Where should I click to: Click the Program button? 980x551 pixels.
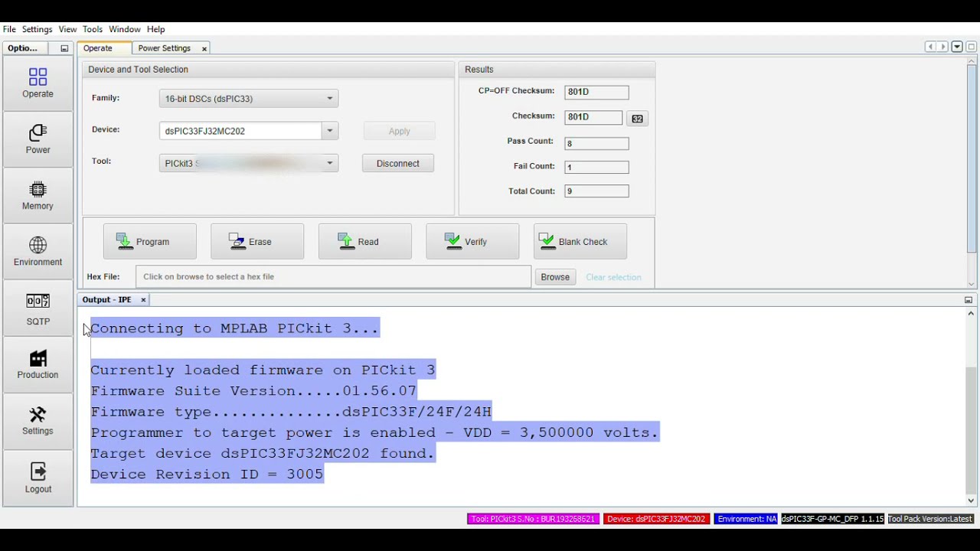click(x=150, y=242)
